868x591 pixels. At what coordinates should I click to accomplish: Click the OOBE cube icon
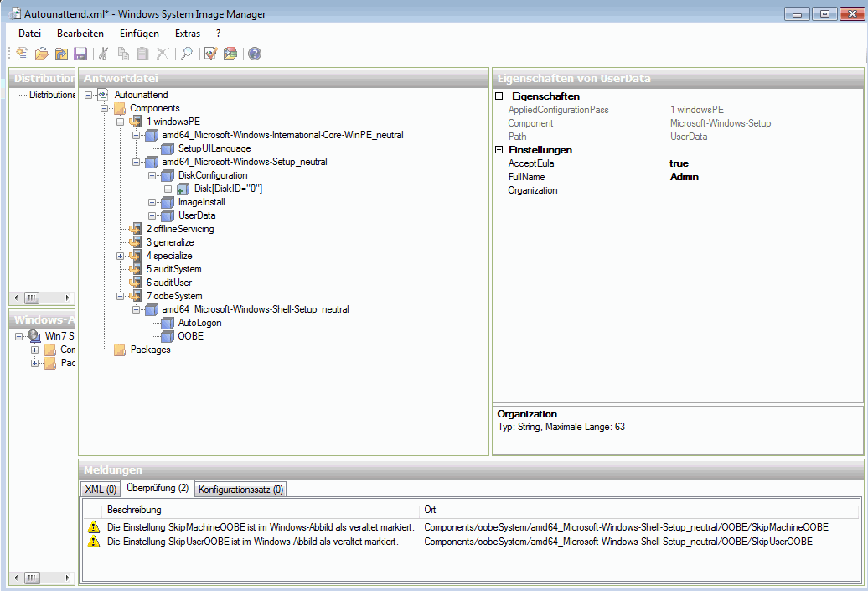(x=168, y=336)
